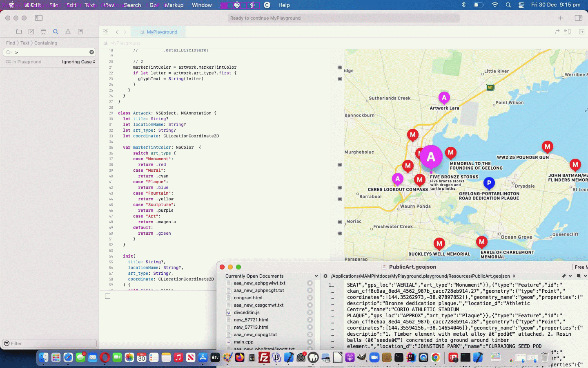Click the blue P plaque map pin
588x368 pixels.
[x=489, y=183]
